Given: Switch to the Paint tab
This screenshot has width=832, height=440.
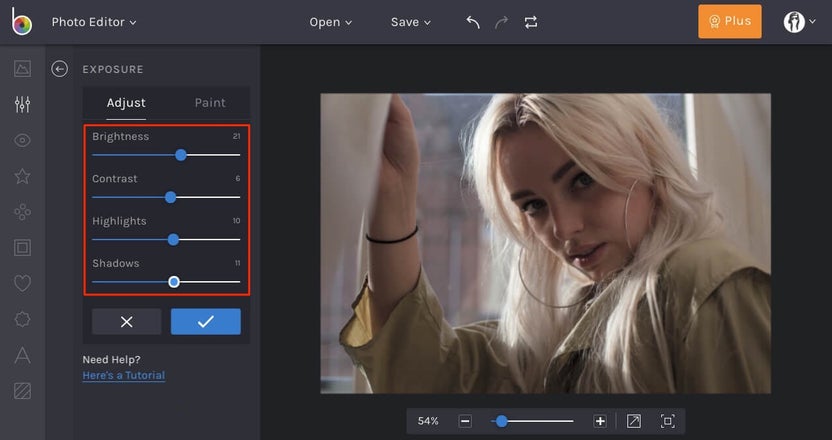Looking at the screenshot, I should (x=210, y=103).
